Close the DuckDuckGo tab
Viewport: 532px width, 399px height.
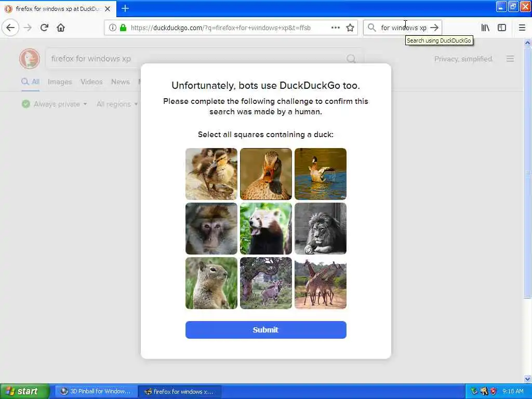click(108, 9)
